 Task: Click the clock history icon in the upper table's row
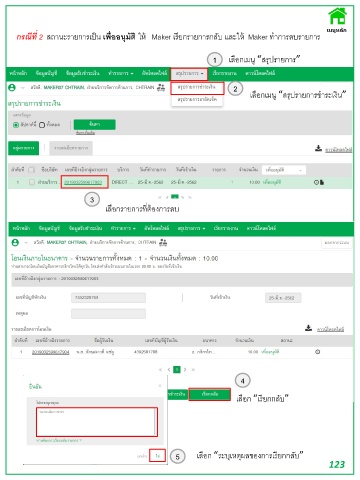point(316,182)
